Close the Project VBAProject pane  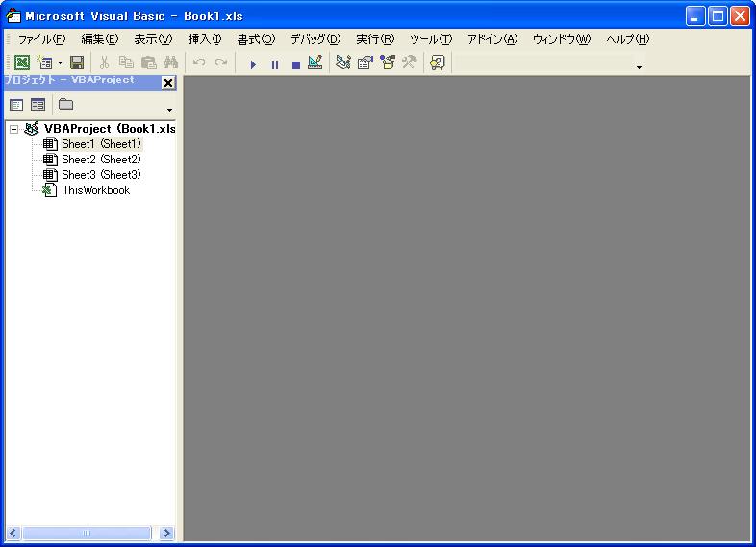point(168,83)
